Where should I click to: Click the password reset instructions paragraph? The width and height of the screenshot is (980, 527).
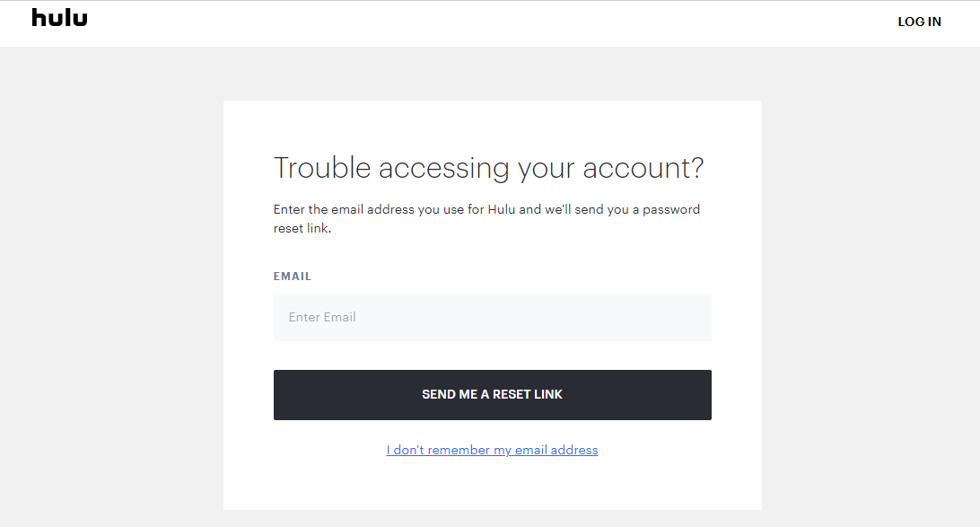(x=486, y=219)
